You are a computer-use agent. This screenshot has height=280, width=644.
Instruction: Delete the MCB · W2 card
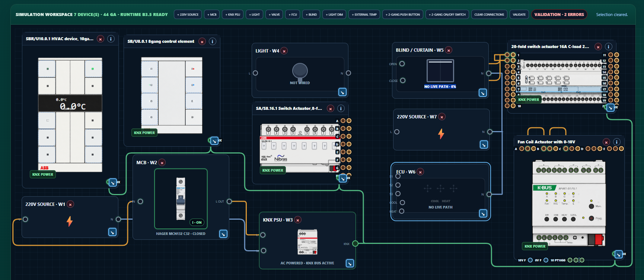pos(162,163)
